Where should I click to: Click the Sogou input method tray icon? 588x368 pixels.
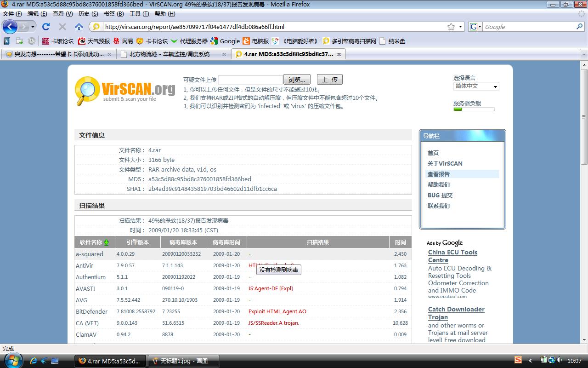tap(518, 360)
